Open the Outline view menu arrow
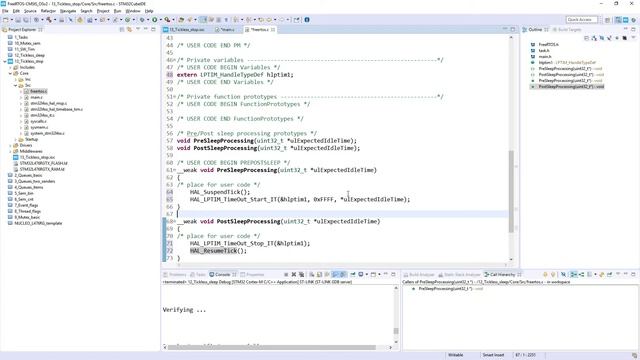Image resolution: width=640 pixels, height=360 pixels. (633, 38)
